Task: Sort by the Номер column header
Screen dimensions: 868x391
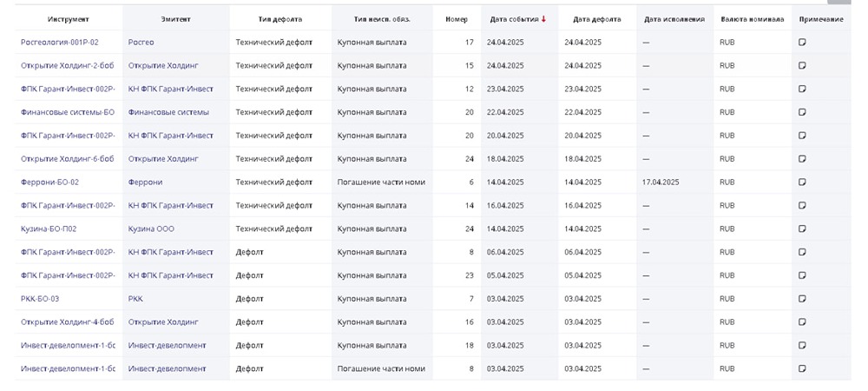Action: coord(457,19)
